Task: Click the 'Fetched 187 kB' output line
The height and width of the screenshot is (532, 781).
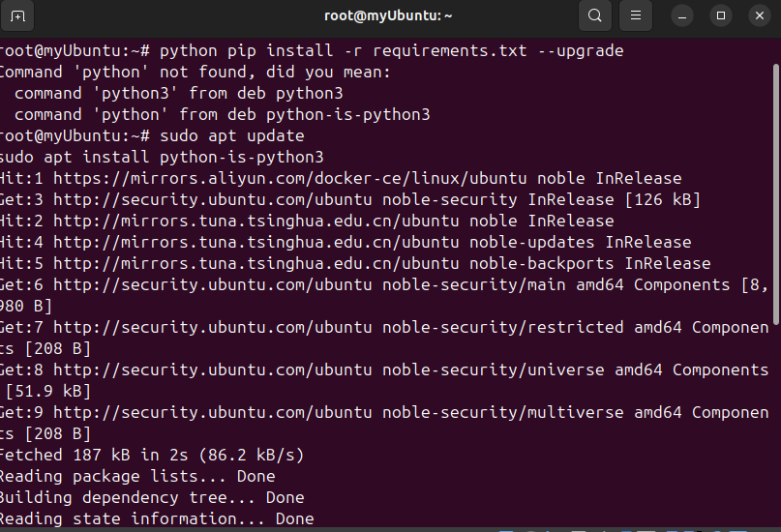Action: pyautogui.click(x=151, y=455)
